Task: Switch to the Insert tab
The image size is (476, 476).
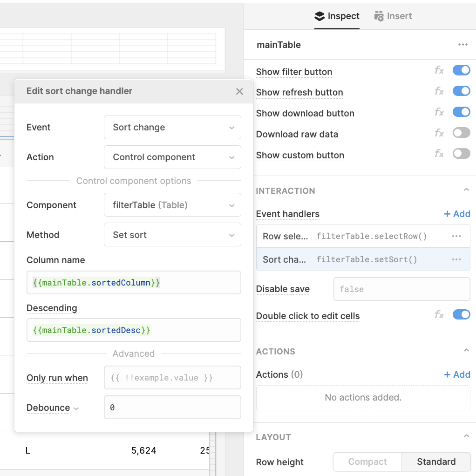Action: tap(393, 15)
